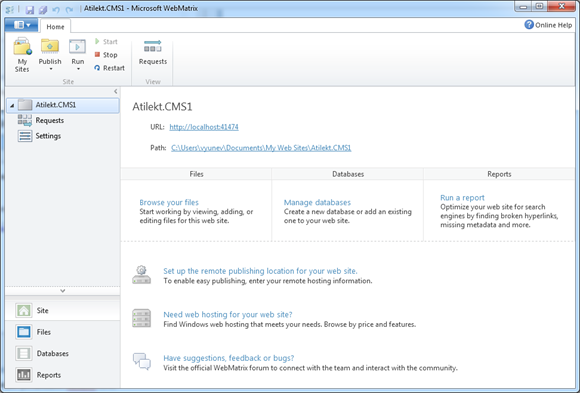Click the Reports workspace chart icon
Image resolution: width=580 pixels, height=393 pixels.
click(24, 375)
